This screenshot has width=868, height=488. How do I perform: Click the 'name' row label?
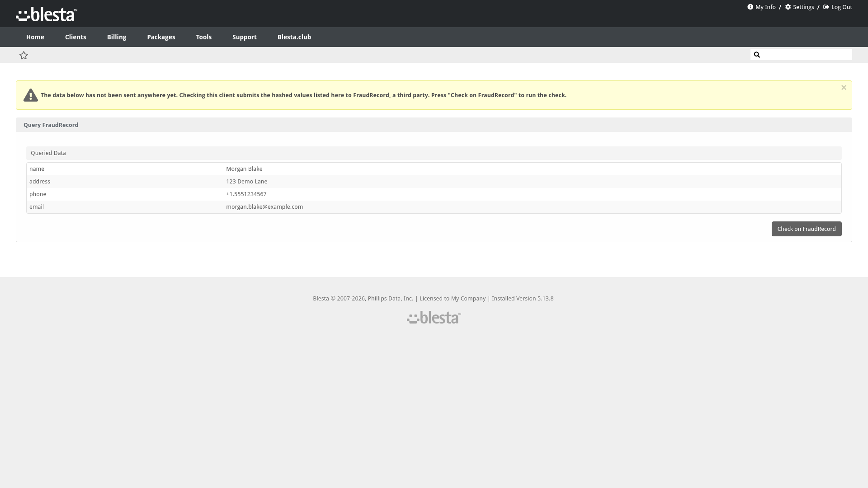tap(37, 169)
